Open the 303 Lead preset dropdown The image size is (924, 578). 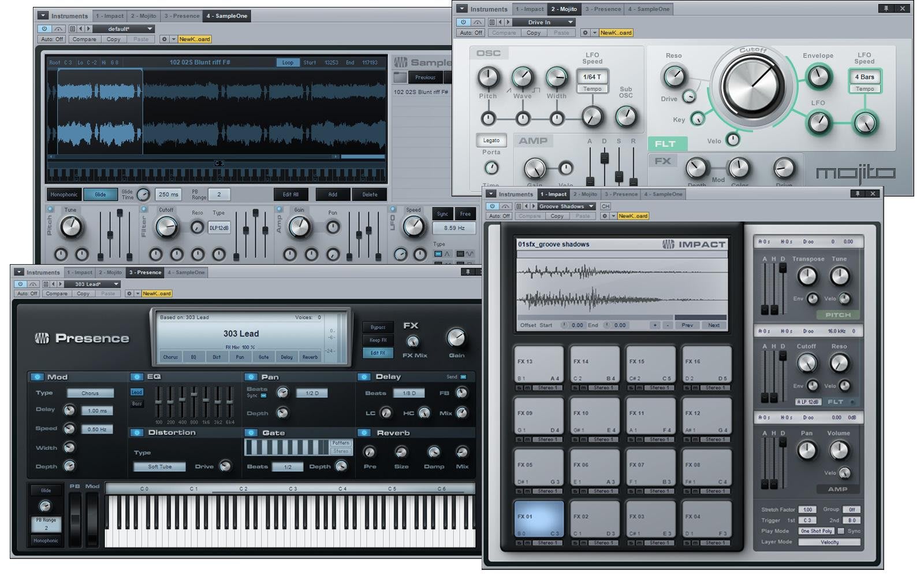(x=96, y=284)
